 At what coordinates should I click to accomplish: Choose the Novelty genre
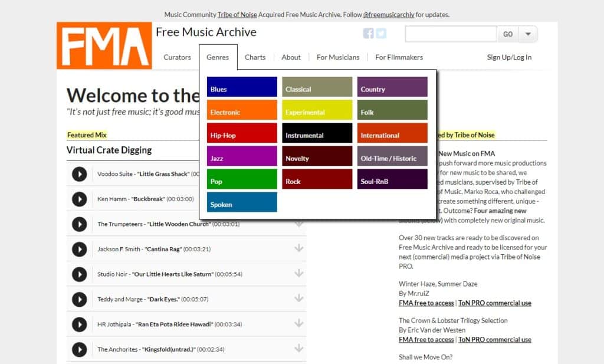tap(317, 156)
